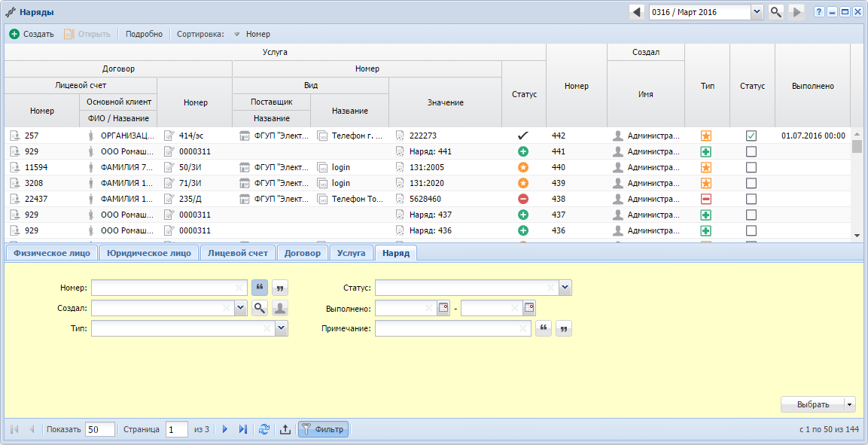Click the status checkmark icon in row 442
This screenshot has width=868, height=445.
tap(522, 136)
